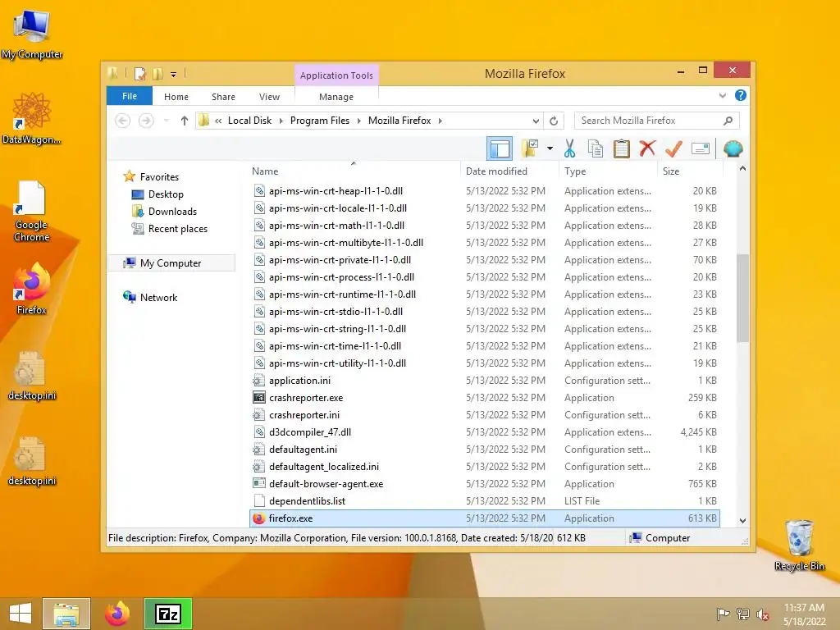Screen dimensions: 840x630
Task: Open the File menu tab
Action: (130, 97)
